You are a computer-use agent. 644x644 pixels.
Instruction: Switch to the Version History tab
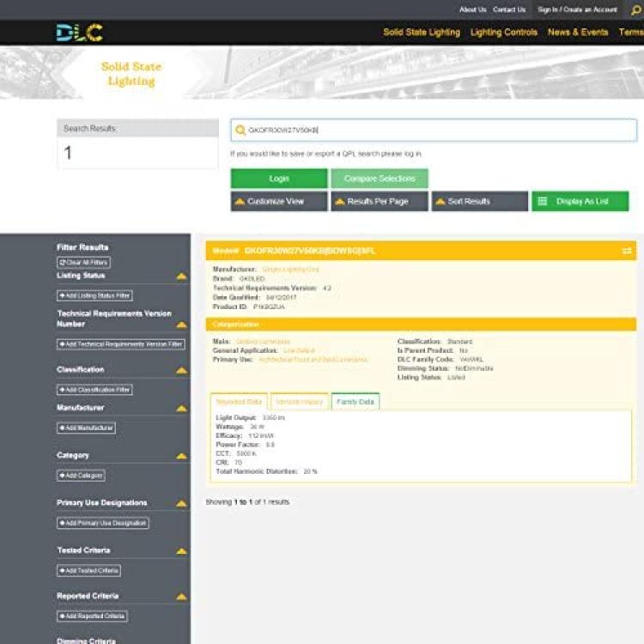click(x=300, y=402)
